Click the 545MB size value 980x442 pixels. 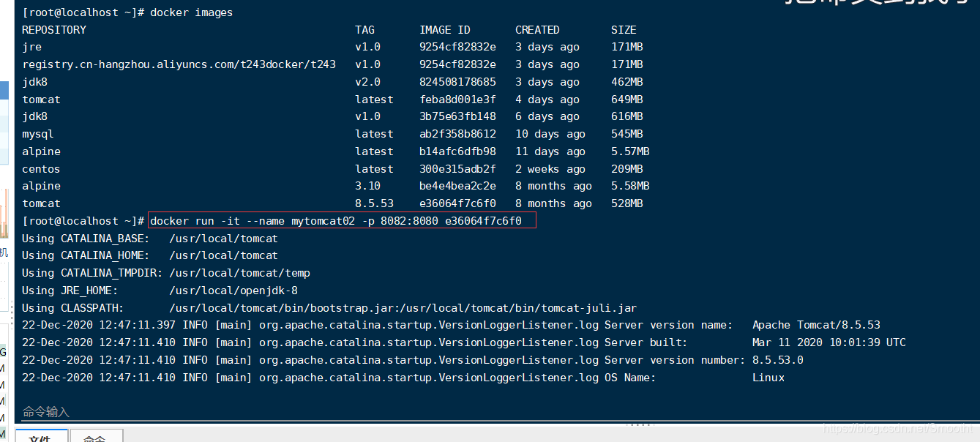[x=627, y=134]
